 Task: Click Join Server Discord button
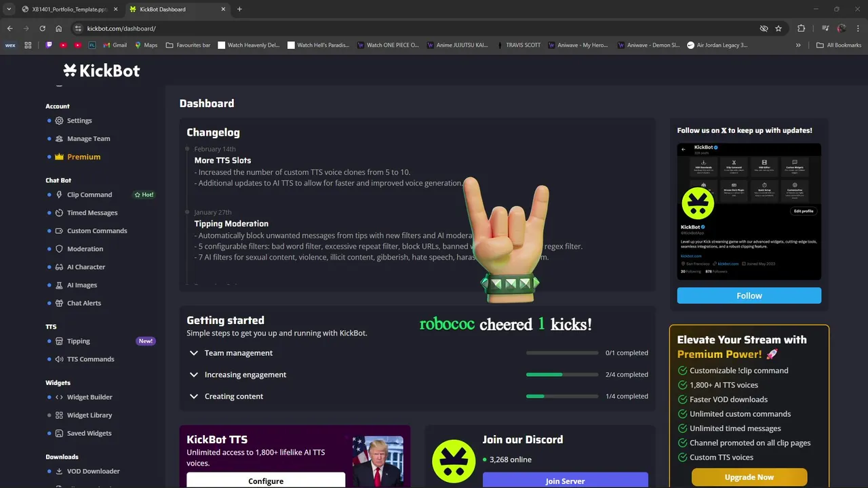point(565,481)
